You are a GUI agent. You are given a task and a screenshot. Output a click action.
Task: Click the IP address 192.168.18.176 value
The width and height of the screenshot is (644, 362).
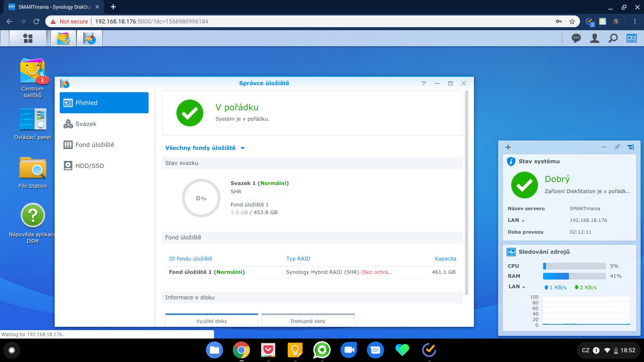pyautogui.click(x=588, y=220)
